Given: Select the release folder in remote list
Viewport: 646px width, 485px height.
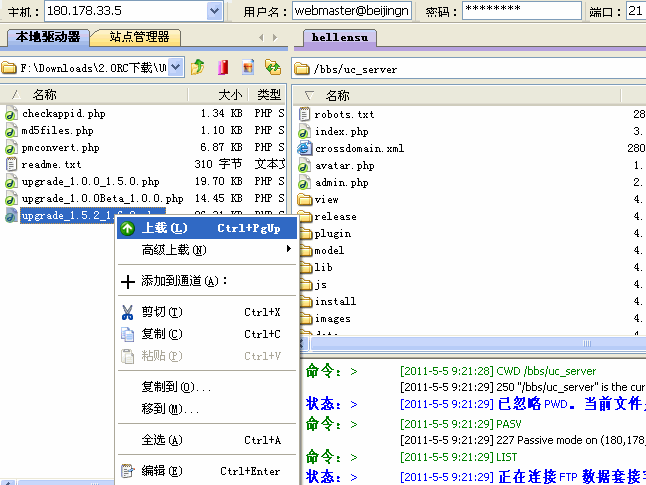Looking at the screenshot, I should [335, 217].
